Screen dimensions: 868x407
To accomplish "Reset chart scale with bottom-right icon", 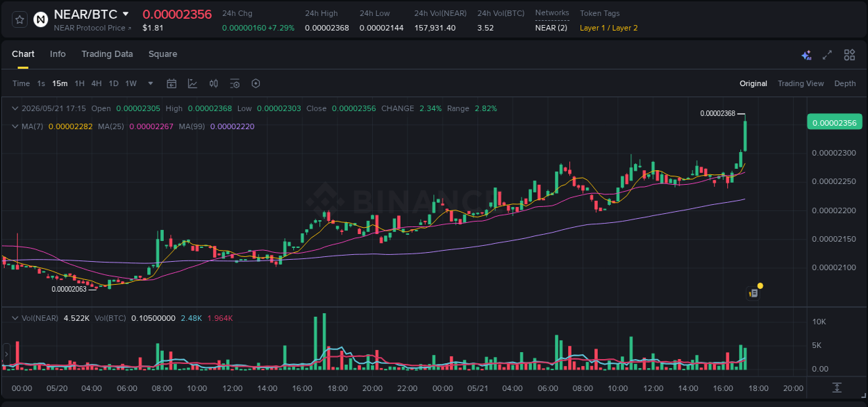I will click(x=837, y=388).
